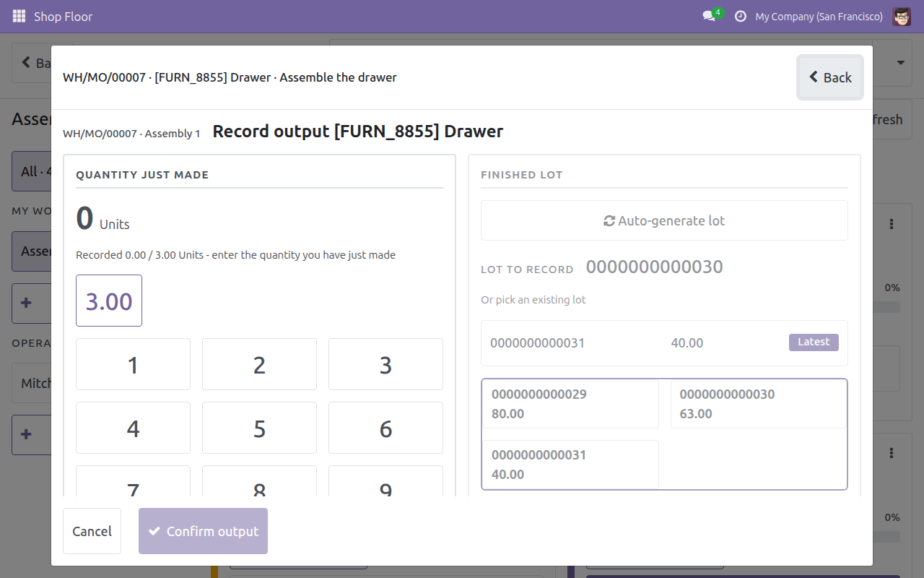Go back using the dialog's Back button

pyautogui.click(x=830, y=77)
